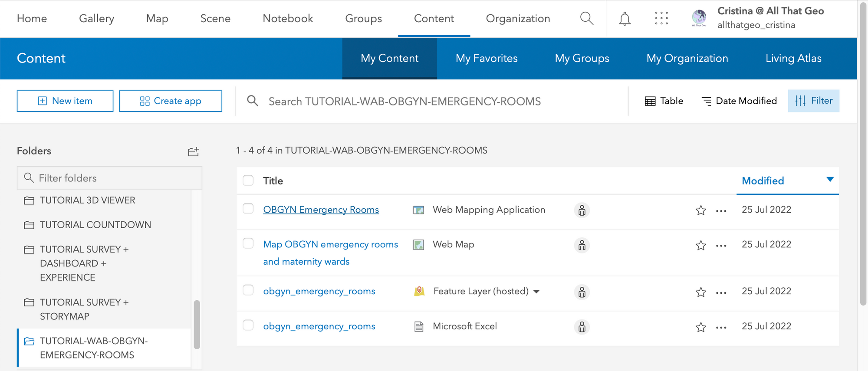Open the search magnifier in top navigation
The width and height of the screenshot is (868, 371).
pyautogui.click(x=586, y=18)
